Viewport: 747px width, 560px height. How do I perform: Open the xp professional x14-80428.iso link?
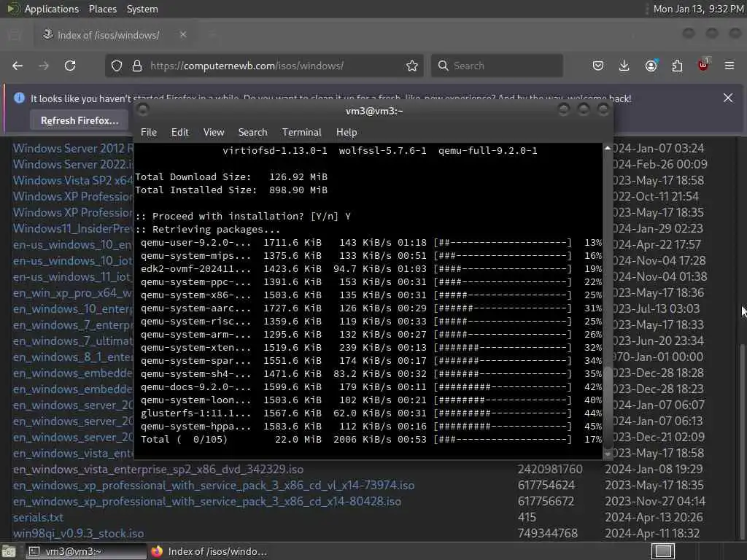(x=206, y=502)
